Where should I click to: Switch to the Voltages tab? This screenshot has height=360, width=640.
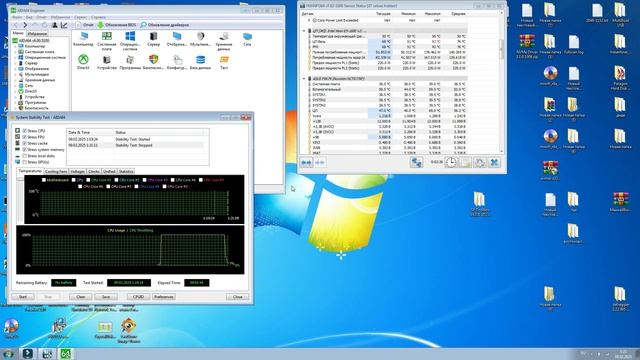(78, 171)
